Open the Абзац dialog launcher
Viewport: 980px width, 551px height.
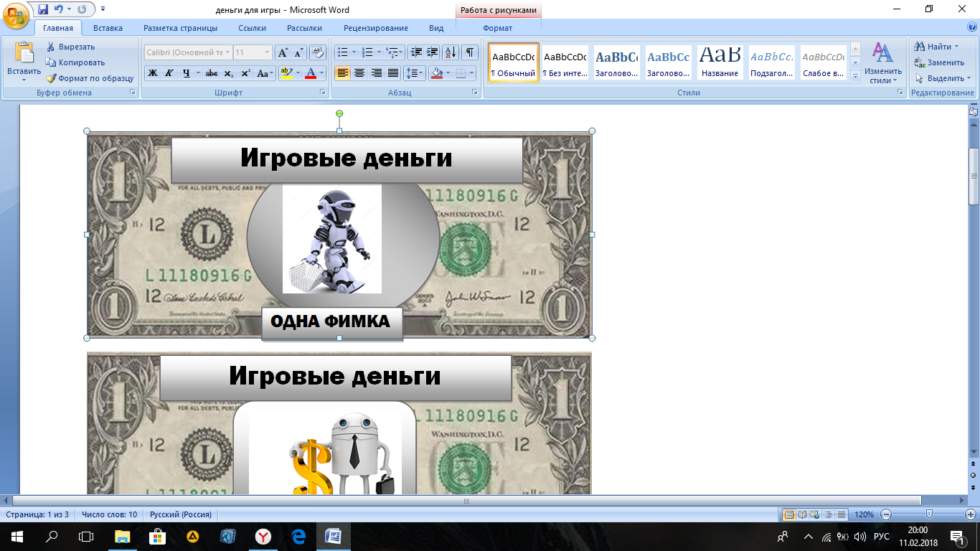coord(475,93)
